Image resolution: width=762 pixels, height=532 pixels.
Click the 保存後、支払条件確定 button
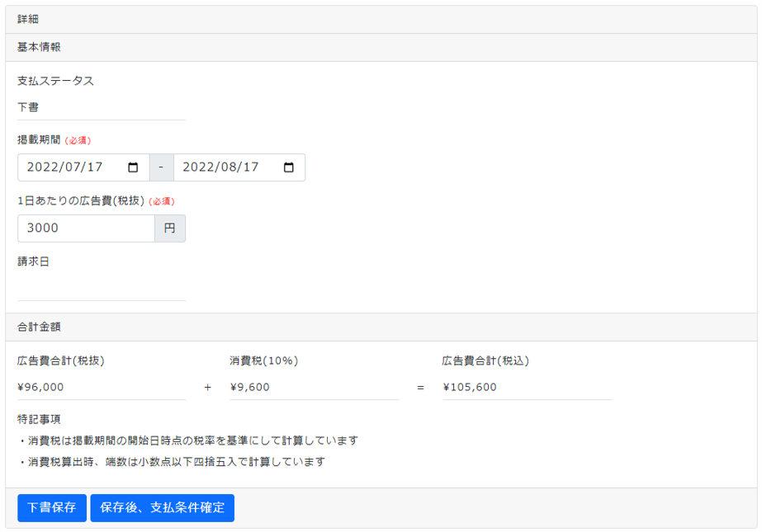tap(162, 507)
